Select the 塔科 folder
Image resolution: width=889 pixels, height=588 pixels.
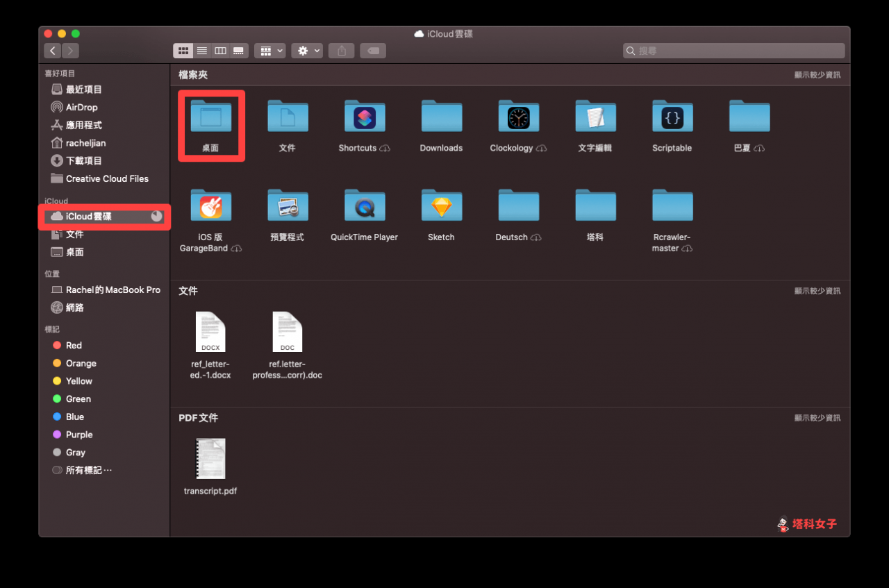(595, 205)
